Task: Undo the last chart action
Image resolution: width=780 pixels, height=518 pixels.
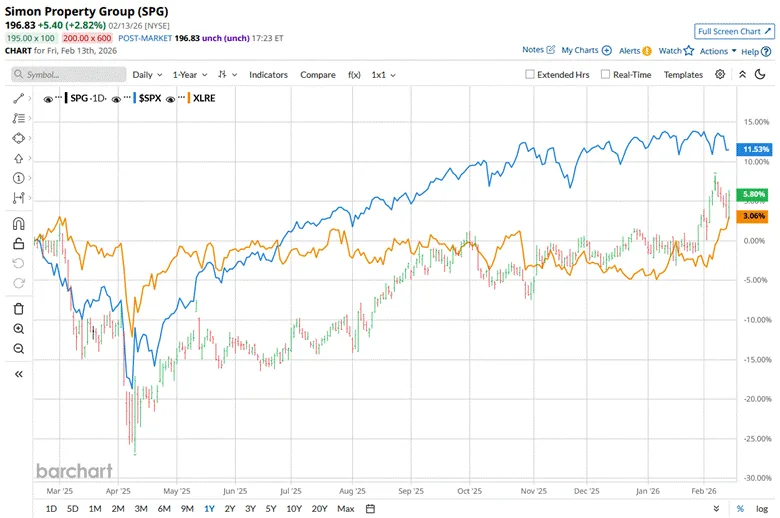Action: 18,263
